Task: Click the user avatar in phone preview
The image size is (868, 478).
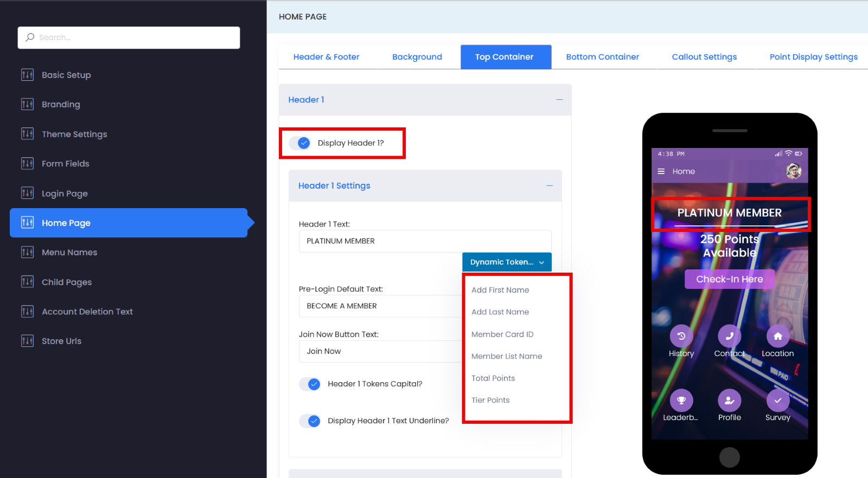Action: click(x=794, y=171)
